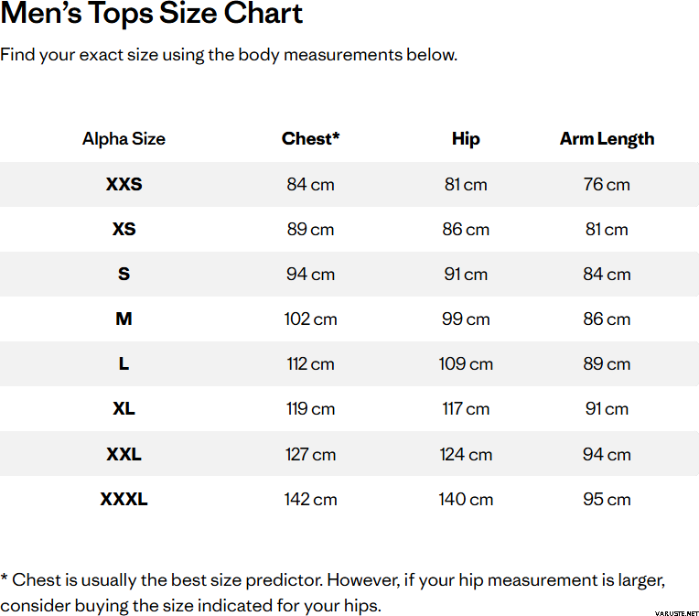699x616 pixels.
Task: Click the 95 cm arm length value
Action: pyautogui.click(x=607, y=499)
